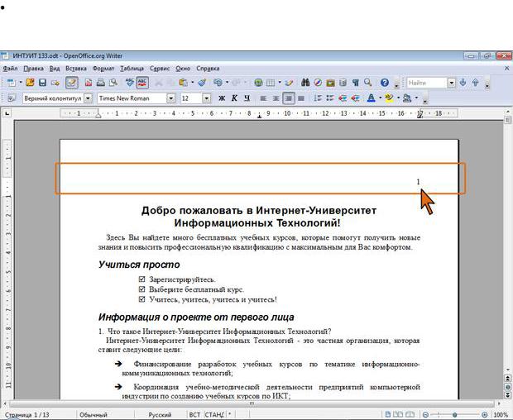Toggle Edit File mode button
The width and height of the screenshot is (513, 420).
[x=72, y=83]
